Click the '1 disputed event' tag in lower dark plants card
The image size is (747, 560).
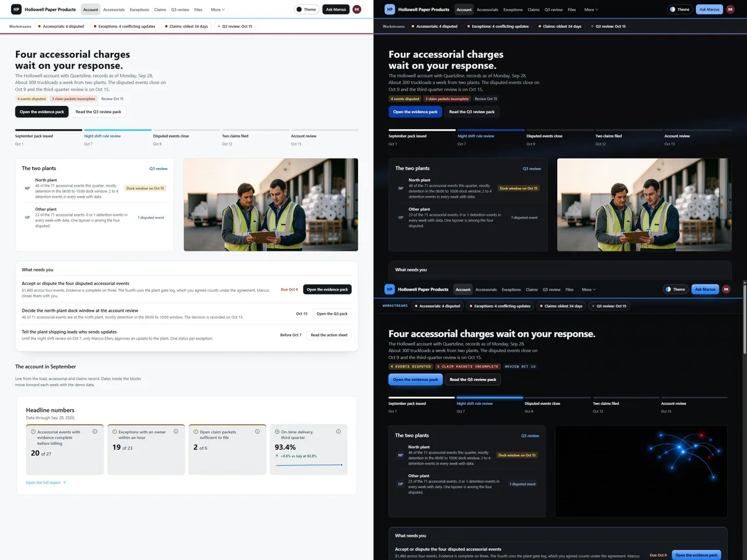pyautogui.click(x=522, y=483)
